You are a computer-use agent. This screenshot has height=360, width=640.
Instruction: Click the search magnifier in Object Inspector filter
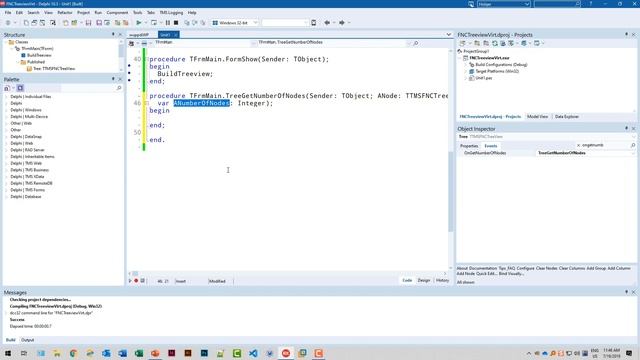tap(633, 145)
